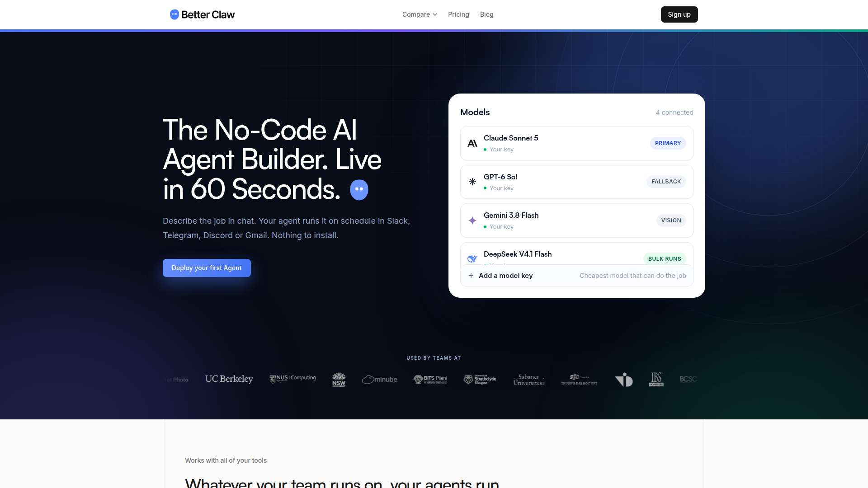Click the NUS Computing logo
The image size is (868, 488).
pos(292,379)
